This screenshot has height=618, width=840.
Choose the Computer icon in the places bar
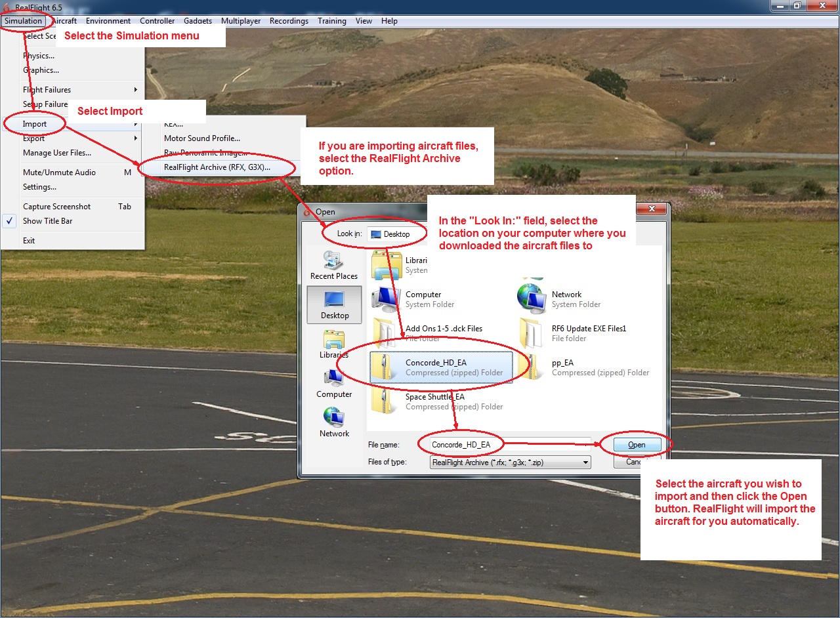334,379
